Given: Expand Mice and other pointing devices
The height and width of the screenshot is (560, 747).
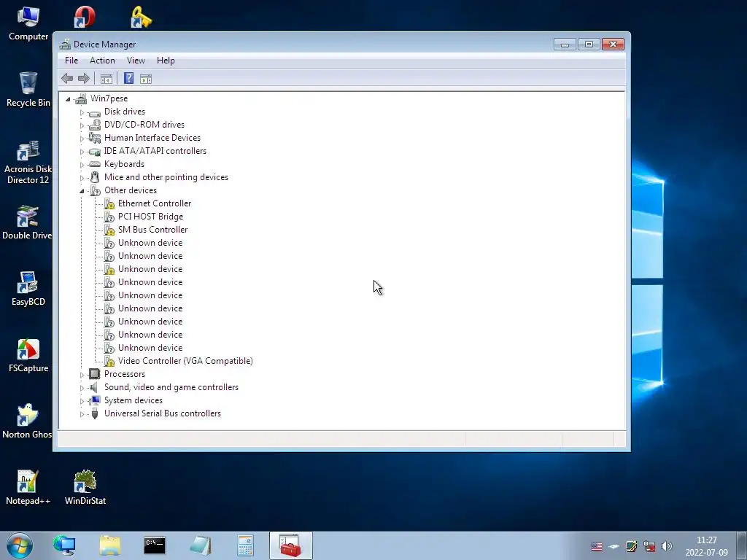Looking at the screenshot, I should coord(82,178).
